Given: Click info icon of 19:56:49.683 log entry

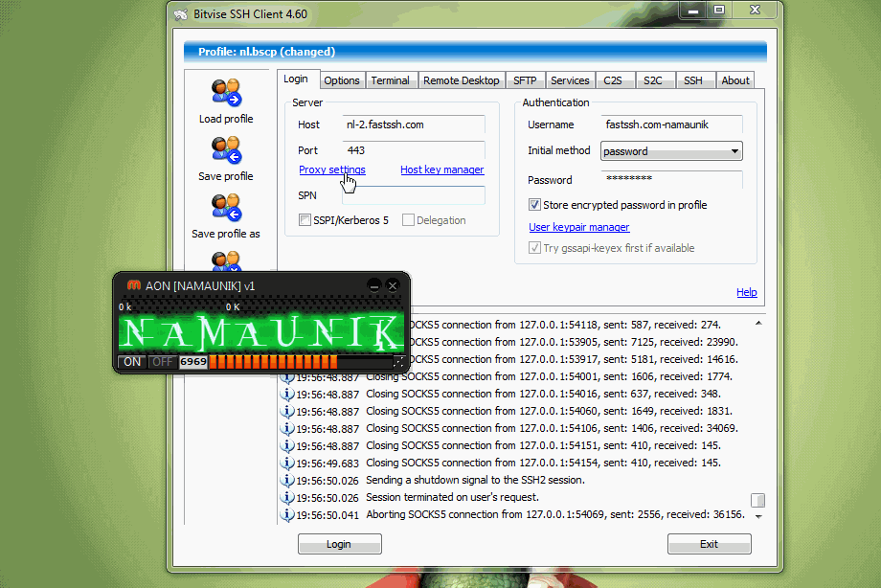Looking at the screenshot, I should pos(287,464).
